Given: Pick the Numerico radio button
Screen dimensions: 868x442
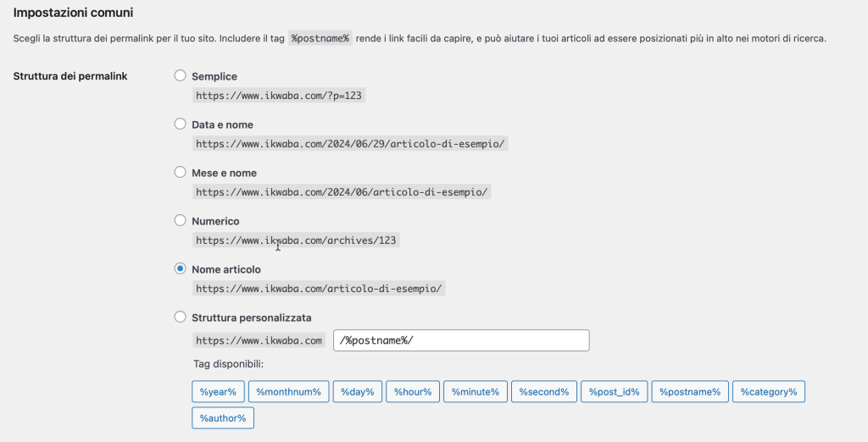Looking at the screenshot, I should [x=180, y=220].
